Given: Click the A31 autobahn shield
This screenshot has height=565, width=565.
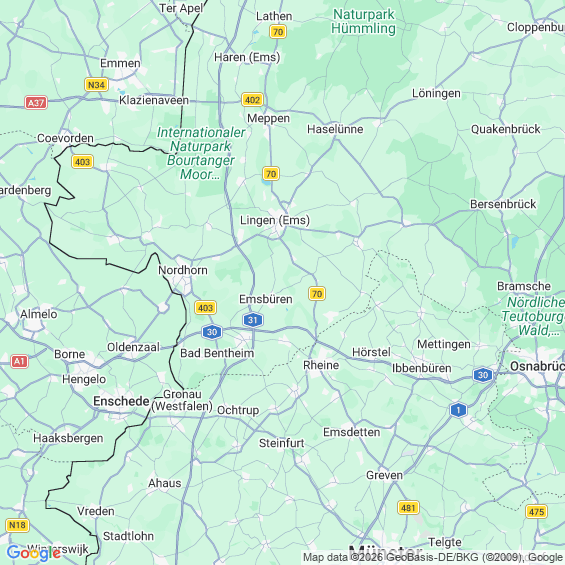Looking at the screenshot, I should [253, 320].
